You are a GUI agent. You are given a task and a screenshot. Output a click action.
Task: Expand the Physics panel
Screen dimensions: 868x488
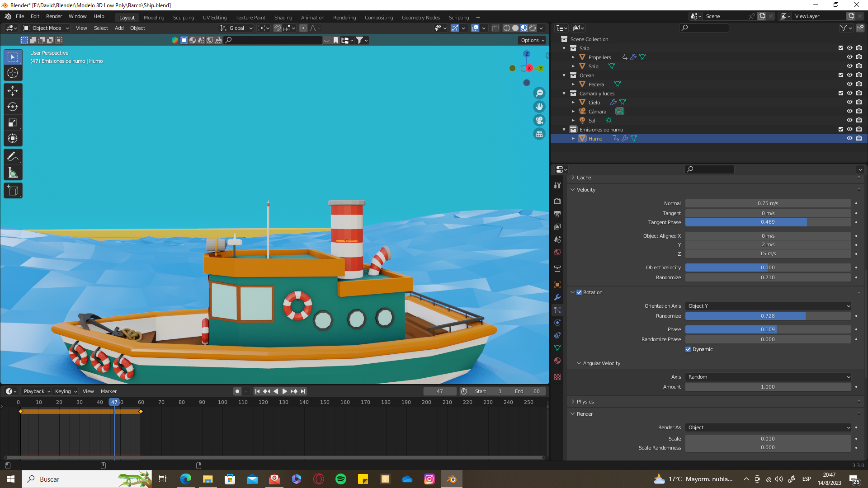coord(585,402)
